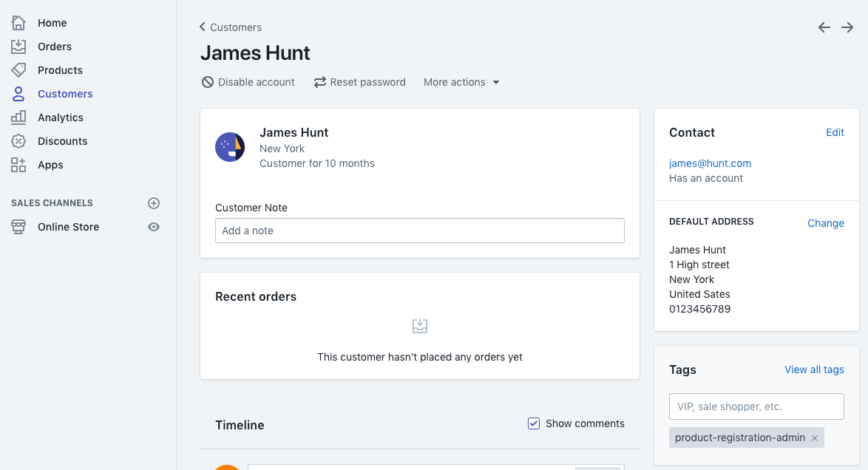
Task: Go to previous customer arrow
Action: click(824, 27)
